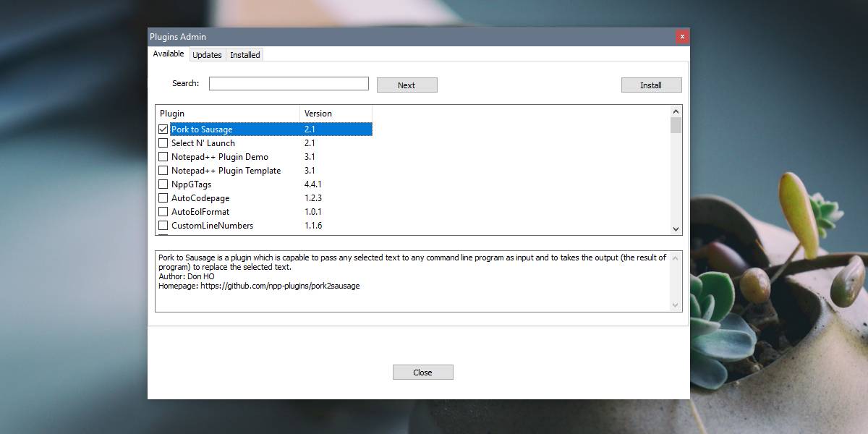Click the red X to close Plugins Admin
Image resolution: width=868 pixels, height=434 pixels.
click(681, 37)
